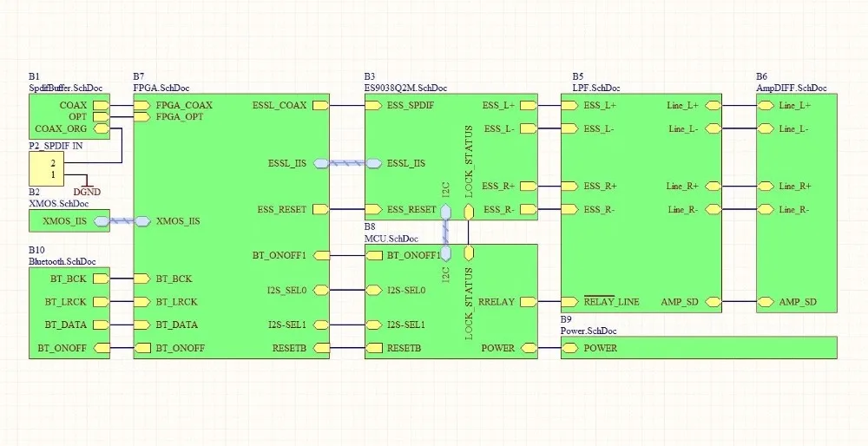
Task: Click AMP_SD entry on AmpDIFF block
Action: point(766,302)
